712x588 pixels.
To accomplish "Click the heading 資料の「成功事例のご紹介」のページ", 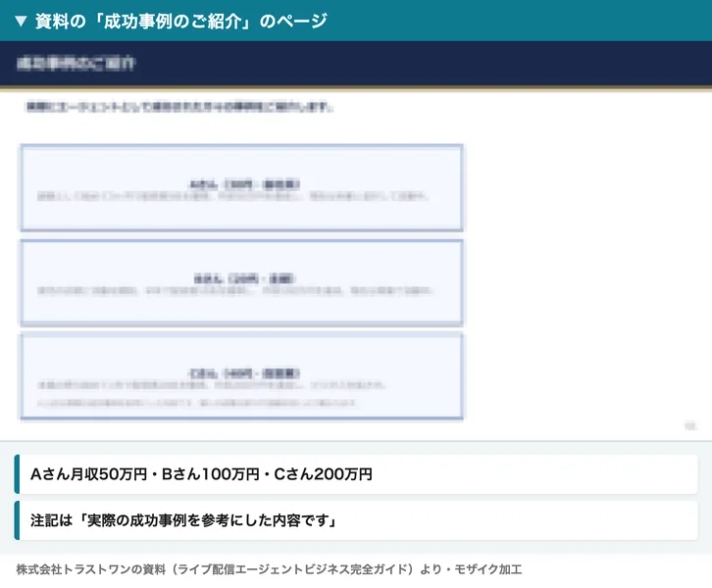I will [180, 21].
